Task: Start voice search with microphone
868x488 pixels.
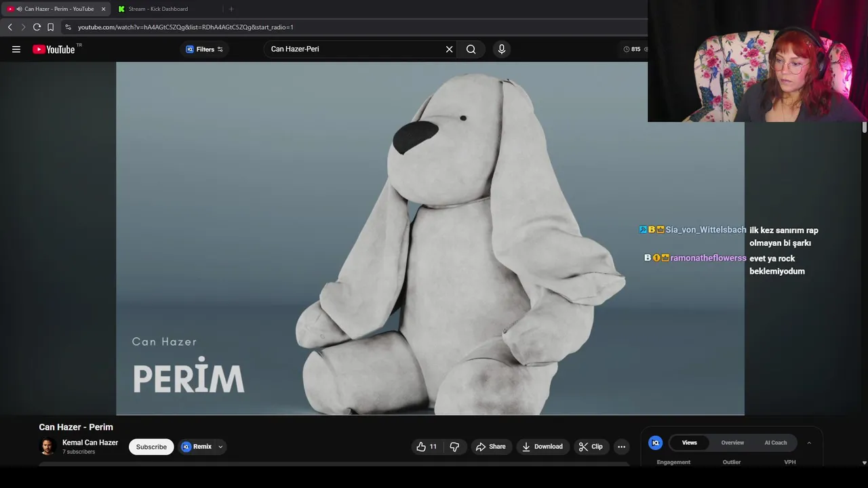Action: coord(502,49)
